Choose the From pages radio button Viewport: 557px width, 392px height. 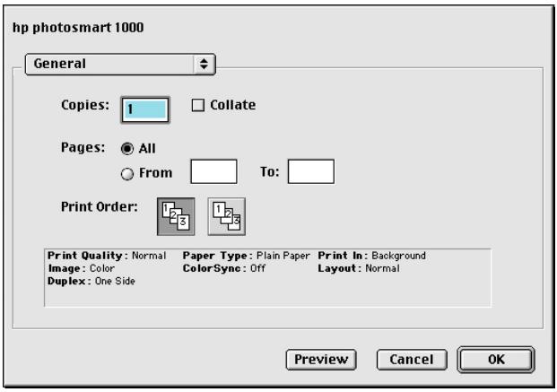[127, 174]
